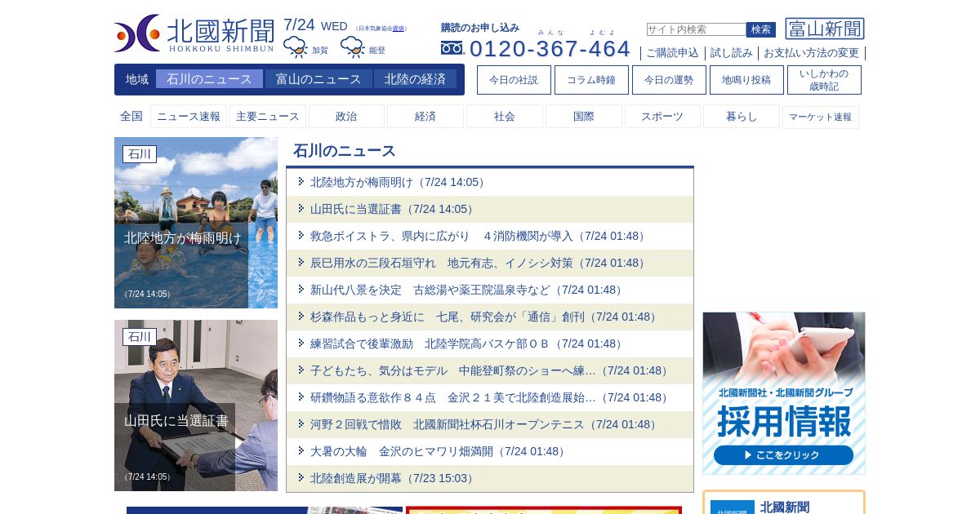Click the 地域 label
Screen dimensions: 980x514
tap(137, 79)
